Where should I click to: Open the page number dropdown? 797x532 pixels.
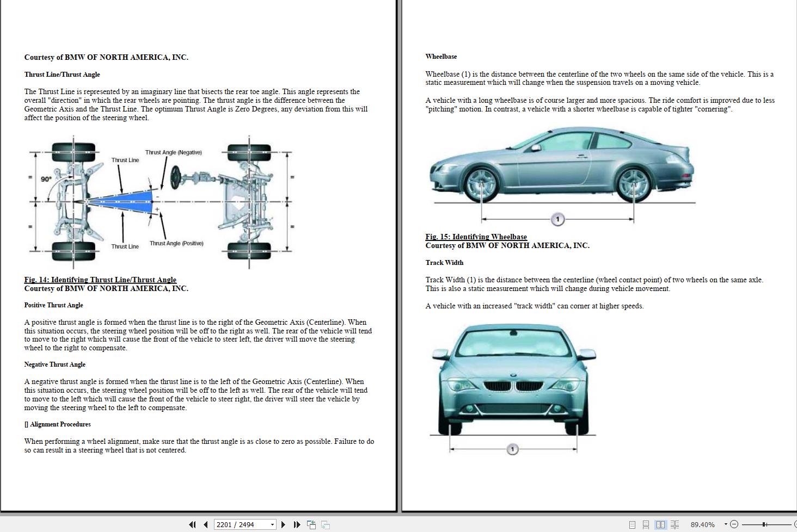[271, 524]
